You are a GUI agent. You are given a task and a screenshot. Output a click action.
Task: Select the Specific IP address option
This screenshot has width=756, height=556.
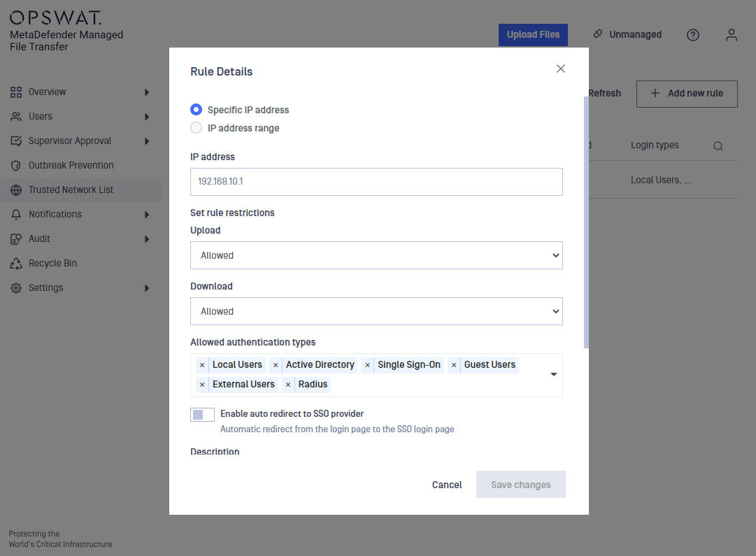pos(197,110)
